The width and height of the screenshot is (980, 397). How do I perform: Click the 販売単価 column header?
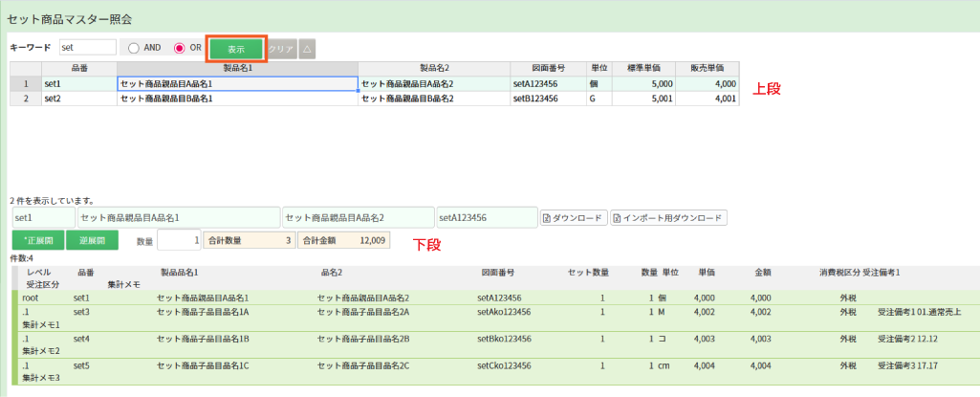pos(707,69)
